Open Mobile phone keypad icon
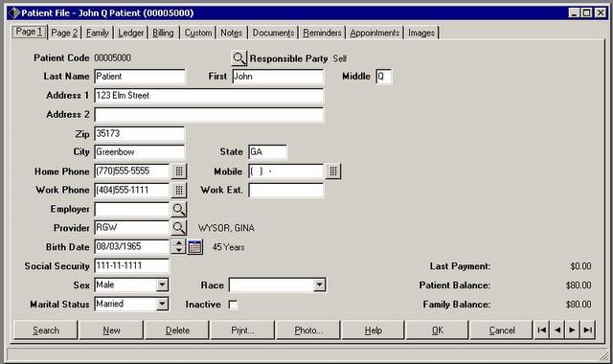Image resolution: width=613 pixels, height=364 pixels. pos(333,171)
